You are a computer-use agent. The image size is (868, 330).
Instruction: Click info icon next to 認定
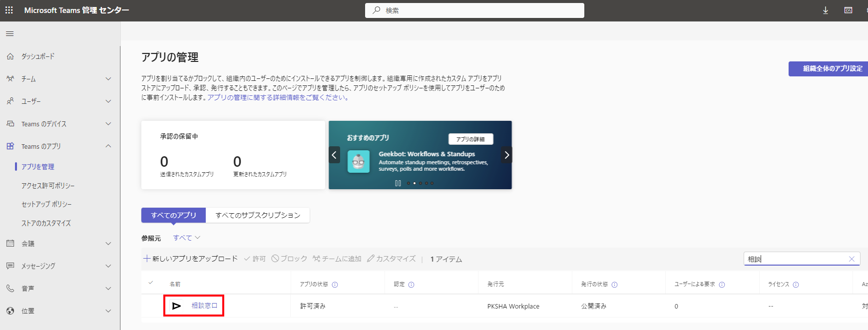412,285
